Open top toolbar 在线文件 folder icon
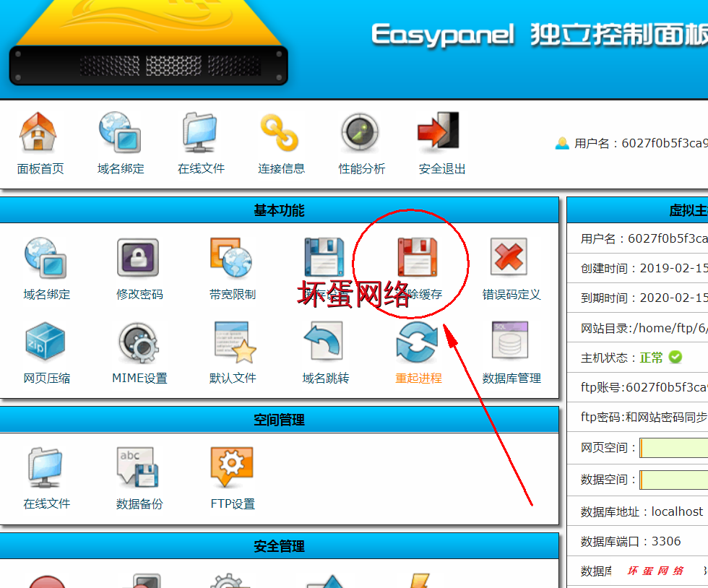 200,132
